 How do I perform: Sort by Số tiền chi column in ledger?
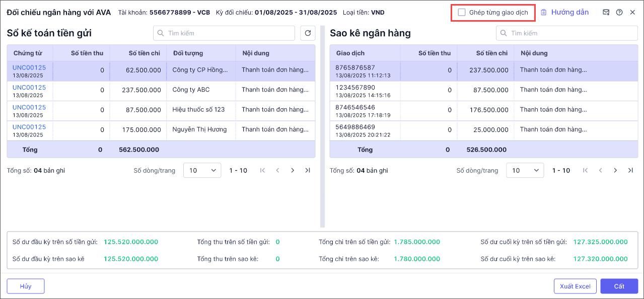[x=144, y=53]
